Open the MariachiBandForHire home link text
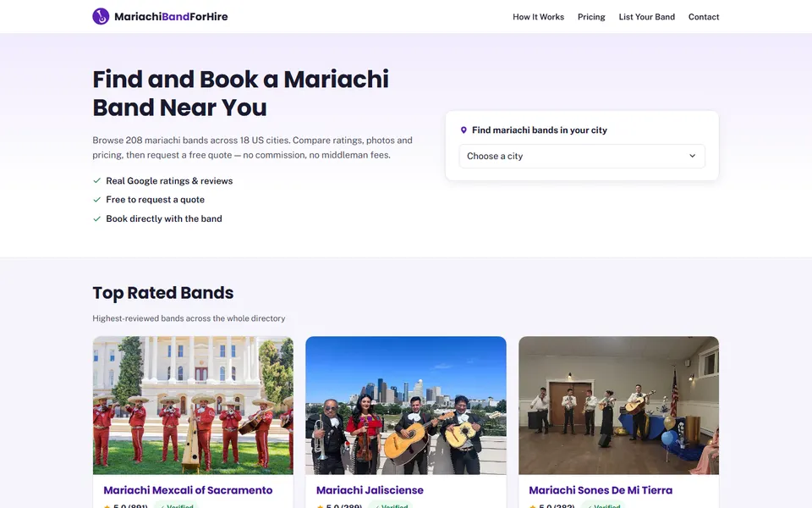 (171, 17)
